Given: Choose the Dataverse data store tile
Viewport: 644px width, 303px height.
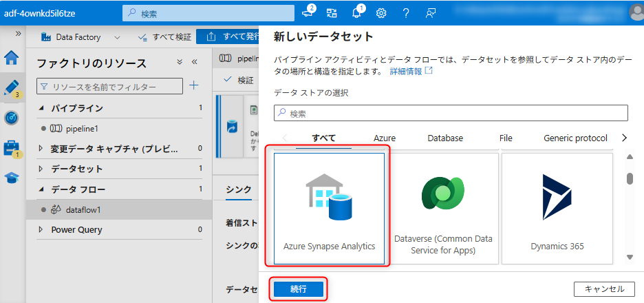Looking at the screenshot, I should coord(443,209).
